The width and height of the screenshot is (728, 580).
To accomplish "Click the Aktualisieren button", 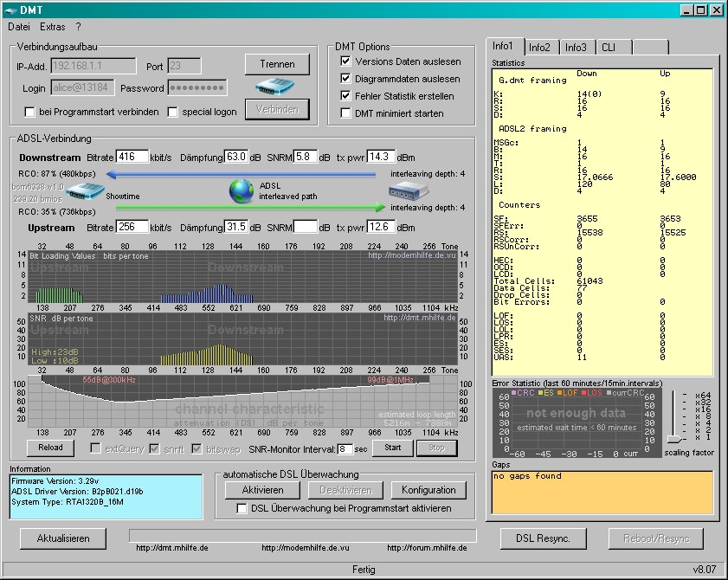I will [x=63, y=538].
